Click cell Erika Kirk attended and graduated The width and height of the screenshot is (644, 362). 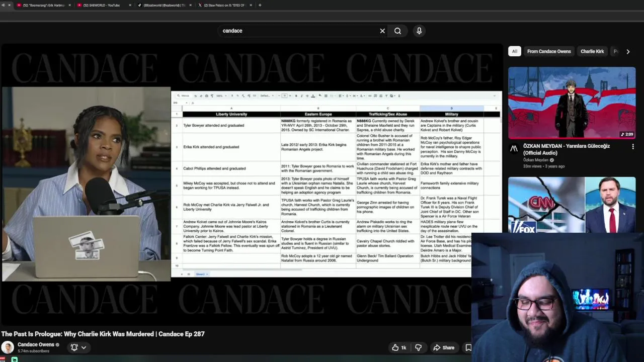pyautogui.click(x=231, y=147)
